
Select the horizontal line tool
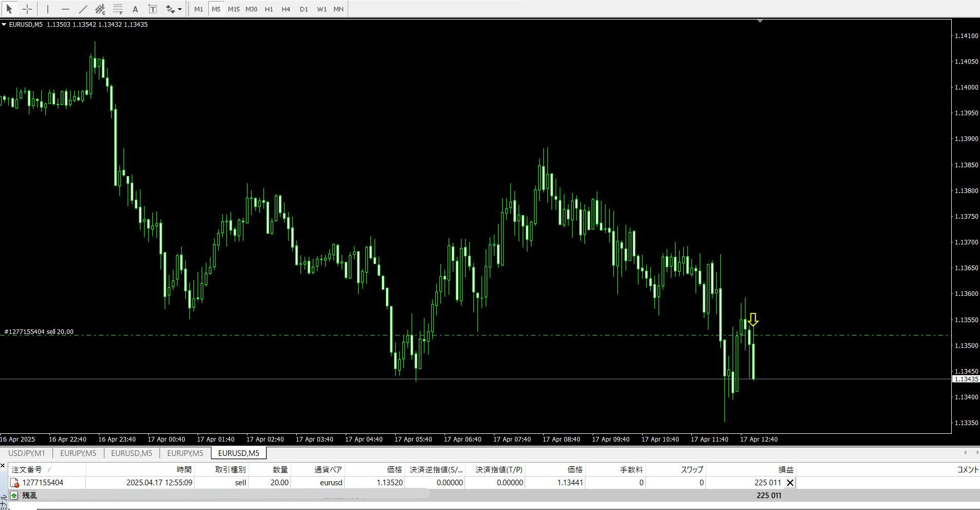[x=65, y=9]
